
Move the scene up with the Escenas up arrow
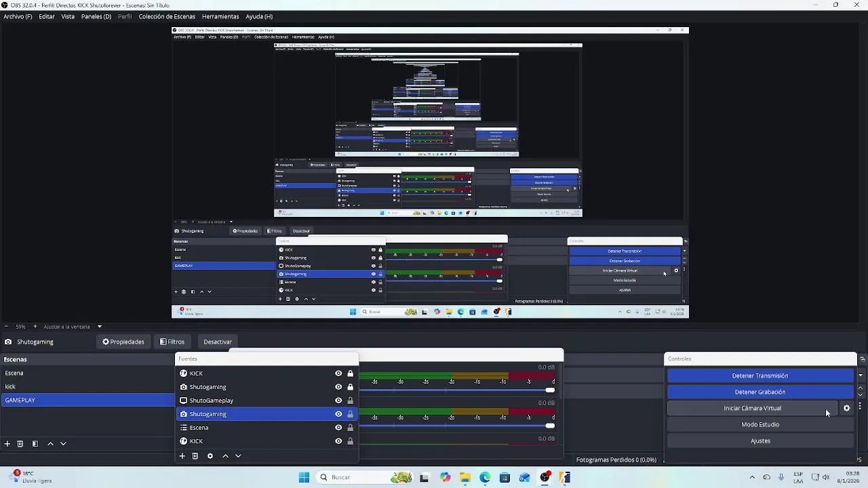pyautogui.click(x=50, y=444)
